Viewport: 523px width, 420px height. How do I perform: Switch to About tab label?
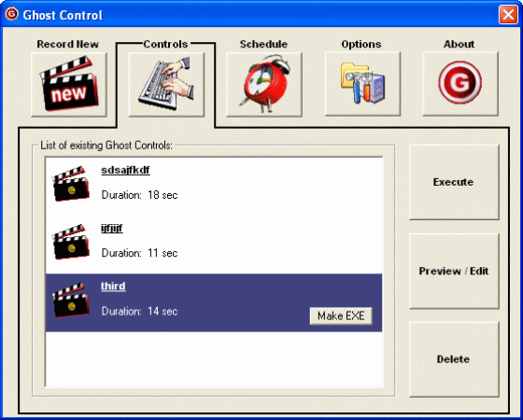point(459,44)
